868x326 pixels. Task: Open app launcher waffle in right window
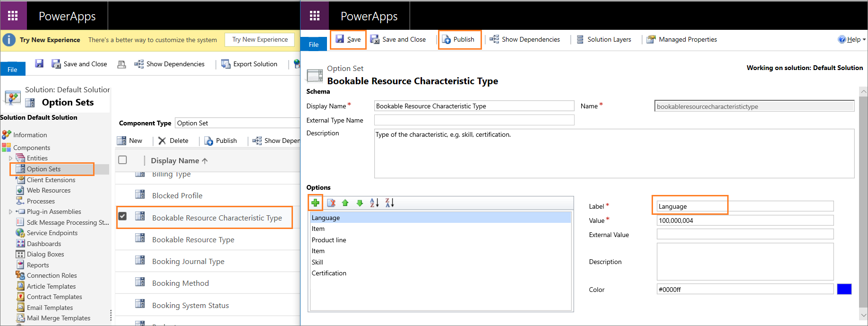315,16
